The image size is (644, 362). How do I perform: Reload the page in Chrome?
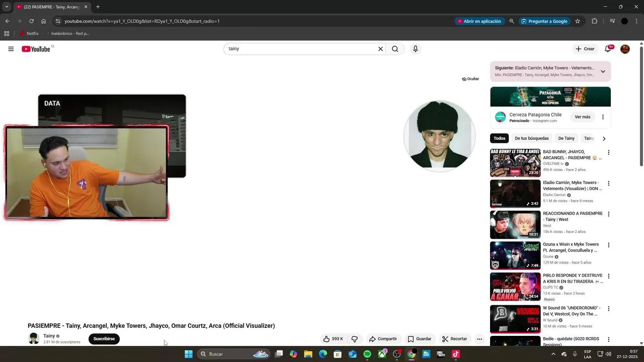(x=31, y=21)
